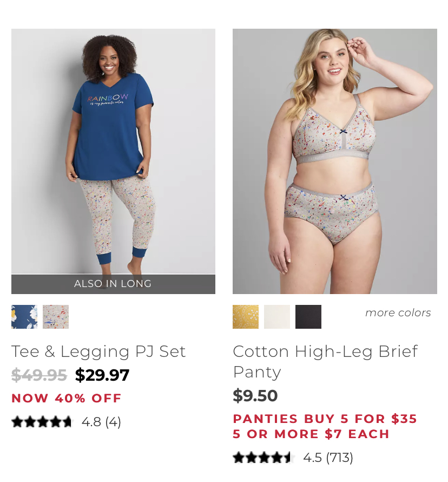The height and width of the screenshot is (482, 448).
Task: Show more colors for the panty
Action: pos(398,313)
